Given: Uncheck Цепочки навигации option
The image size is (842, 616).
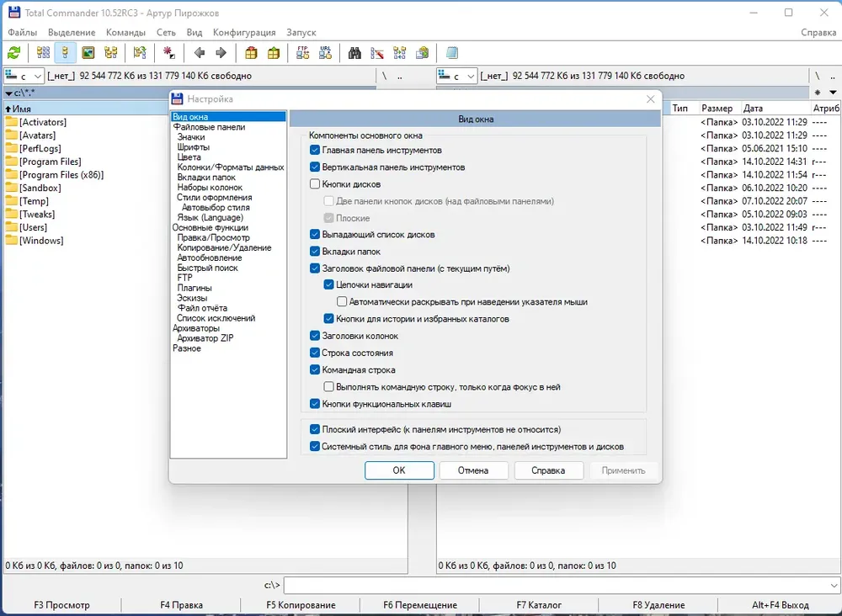Looking at the screenshot, I should point(328,285).
